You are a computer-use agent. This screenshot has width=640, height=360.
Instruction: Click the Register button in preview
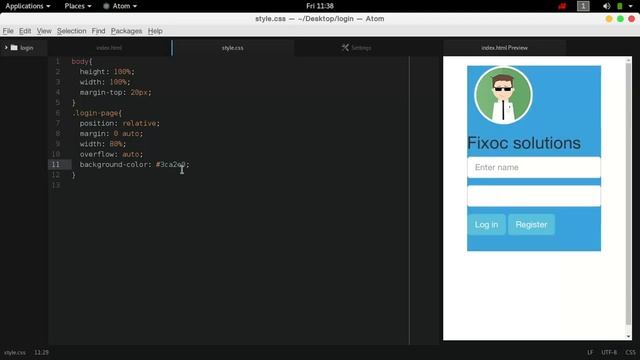(x=531, y=224)
